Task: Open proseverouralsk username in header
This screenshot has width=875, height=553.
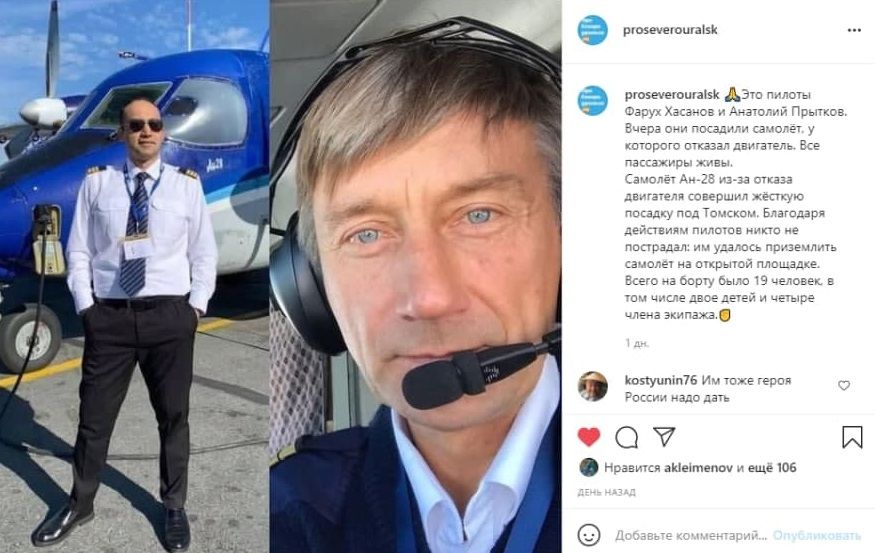Action: 670,30
